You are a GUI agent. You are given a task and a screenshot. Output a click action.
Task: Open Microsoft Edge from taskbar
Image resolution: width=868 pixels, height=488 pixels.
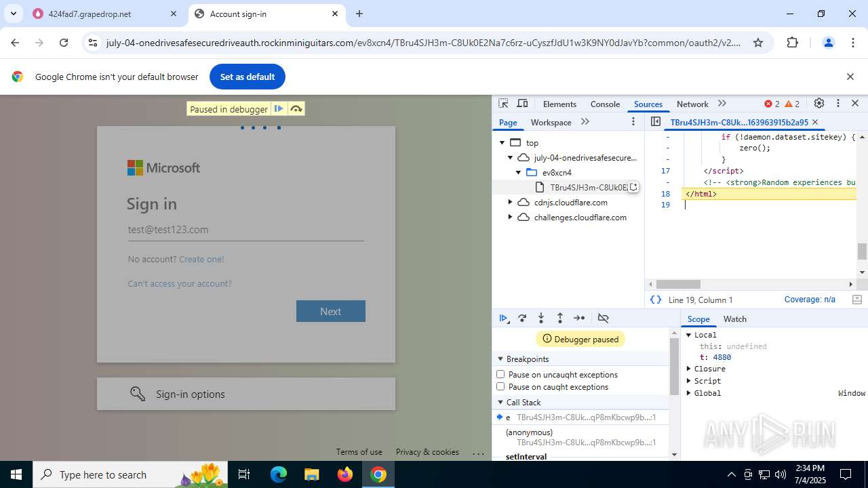point(279,474)
